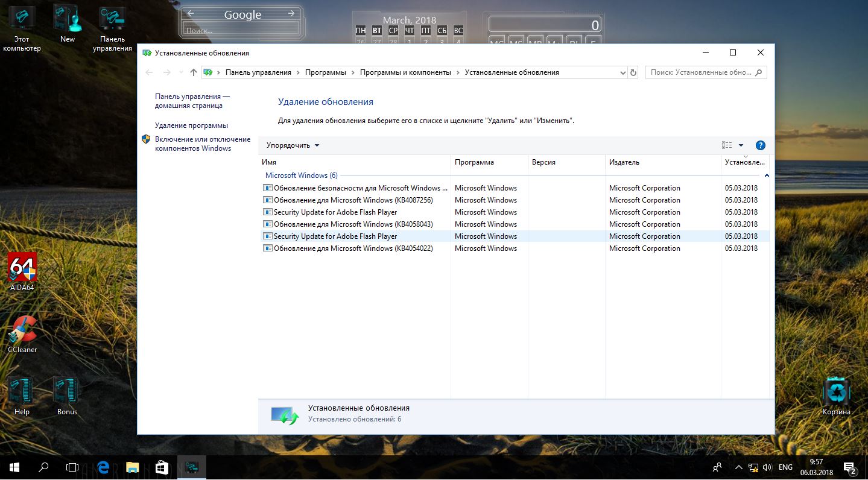Click the search installed updates field
The image size is (868, 480).
click(x=700, y=72)
